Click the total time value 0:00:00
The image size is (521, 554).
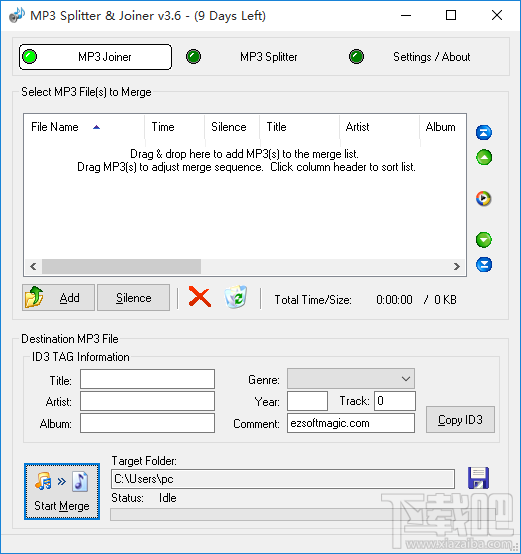tap(394, 300)
